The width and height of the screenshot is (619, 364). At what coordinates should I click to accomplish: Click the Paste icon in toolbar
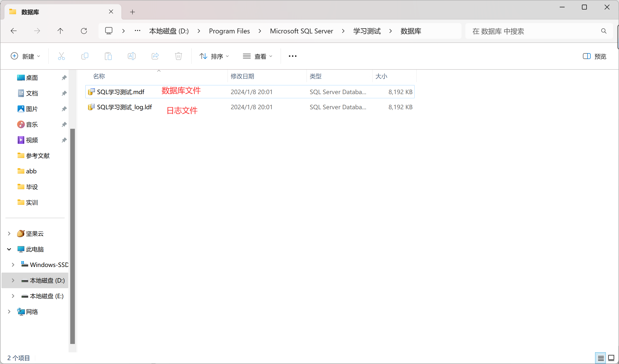click(108, 56)
